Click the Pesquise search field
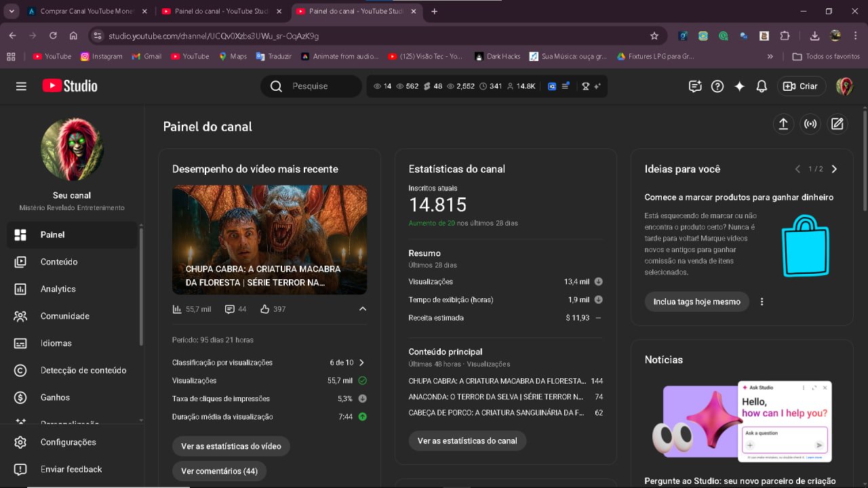 tap(319, 86)
